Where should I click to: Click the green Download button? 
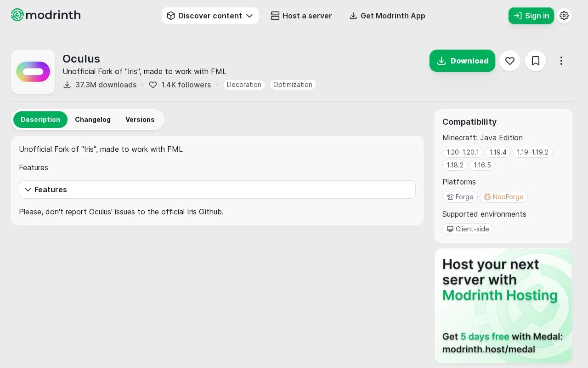(x=463, y=61)
